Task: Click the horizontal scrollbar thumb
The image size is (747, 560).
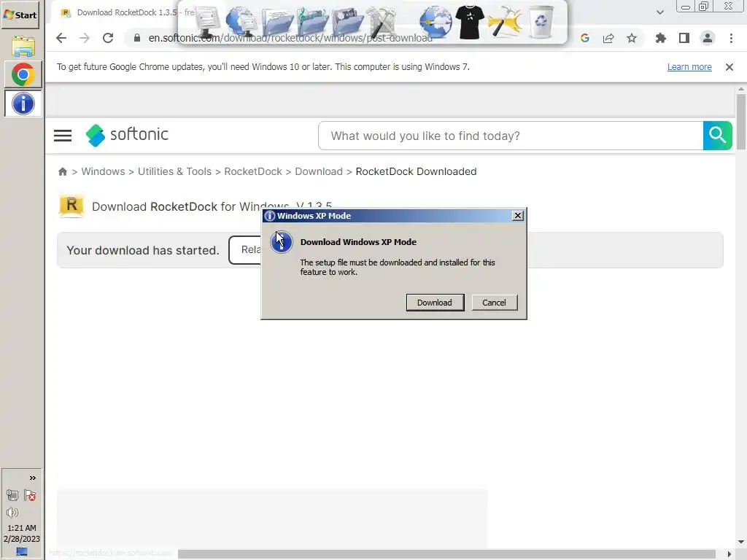Action: click(x=446, y=554)
